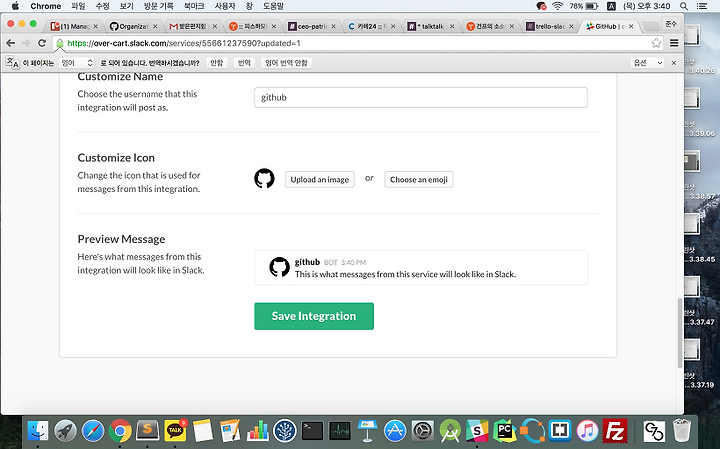Switch to the Organizat GitHub tab

coord(133,27)
